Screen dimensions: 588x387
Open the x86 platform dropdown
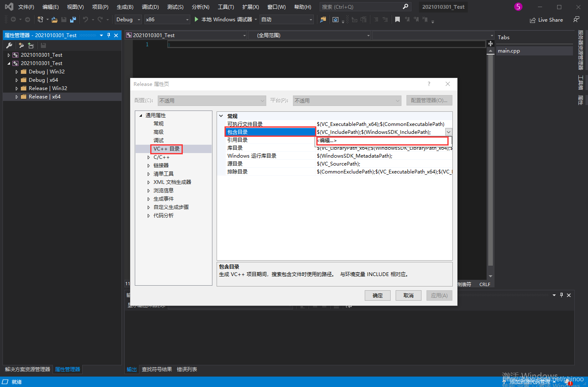pos(167,20)
